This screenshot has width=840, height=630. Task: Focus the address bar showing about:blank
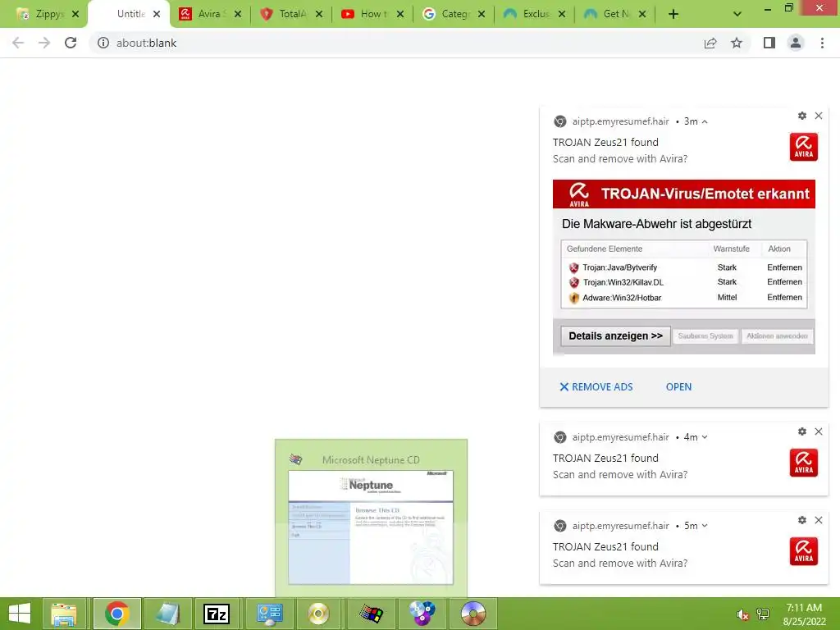(x=396, y=43)
